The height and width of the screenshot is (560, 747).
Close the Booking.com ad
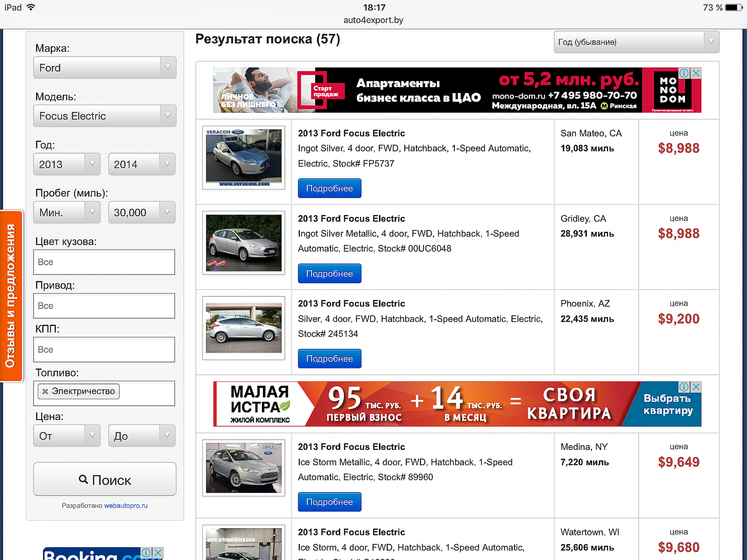(x=158, y=553)
